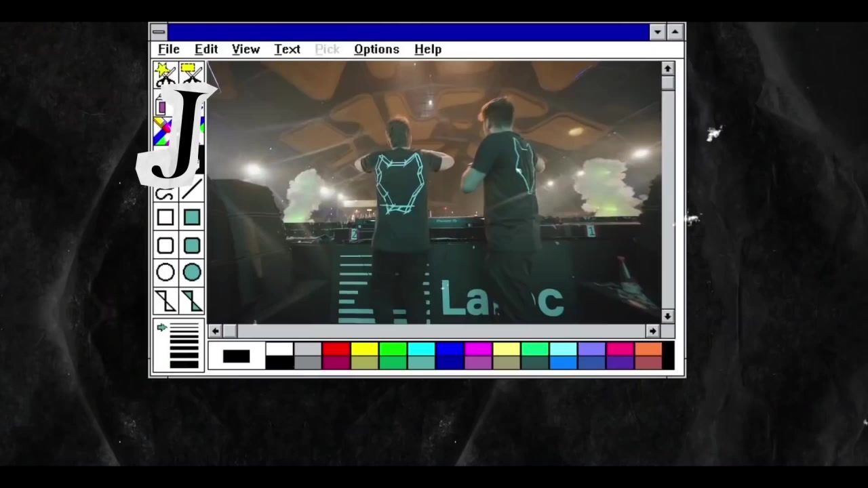Open the Edit menu
868x488 pixels.
tap(206, 49)
